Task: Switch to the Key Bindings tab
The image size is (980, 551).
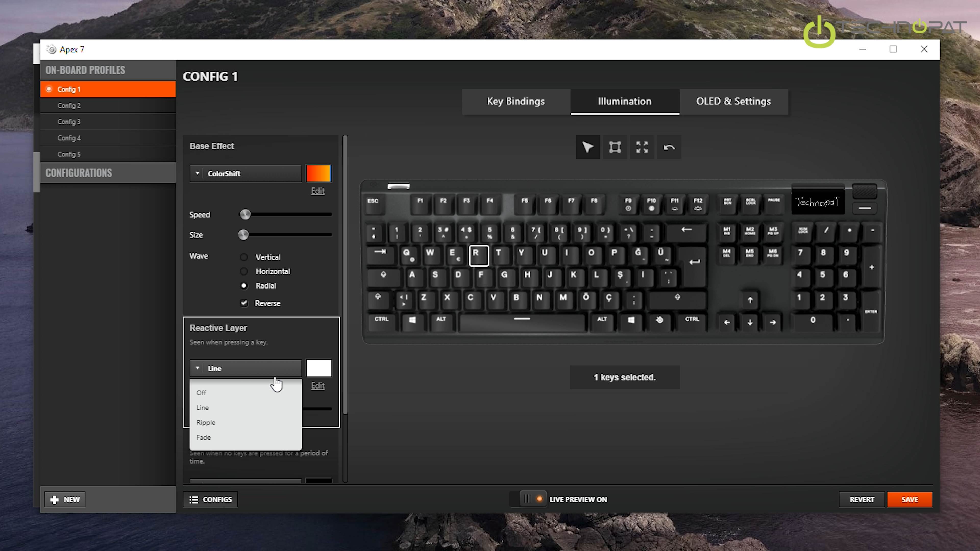Action: (x=516, y=101)
